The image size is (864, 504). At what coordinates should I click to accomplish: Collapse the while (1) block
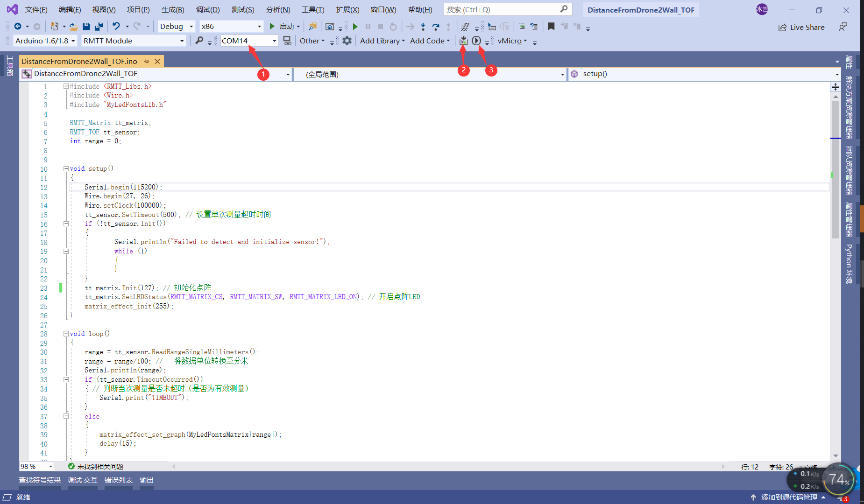[x=66, y=251]
